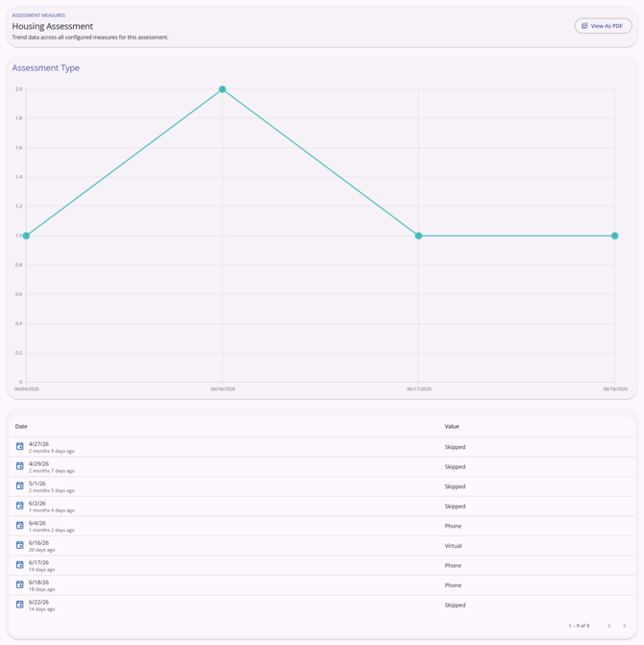Click the View As PDF button

[x=603, y=26]
